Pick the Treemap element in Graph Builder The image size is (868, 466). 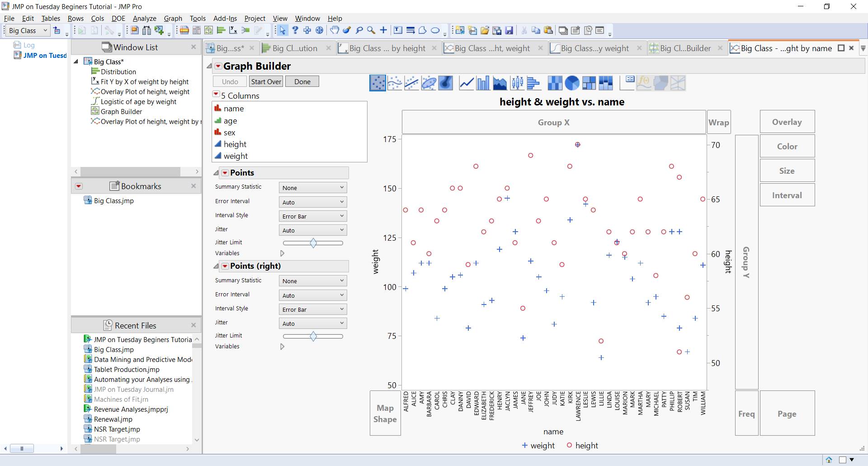(x=588, y=83)
